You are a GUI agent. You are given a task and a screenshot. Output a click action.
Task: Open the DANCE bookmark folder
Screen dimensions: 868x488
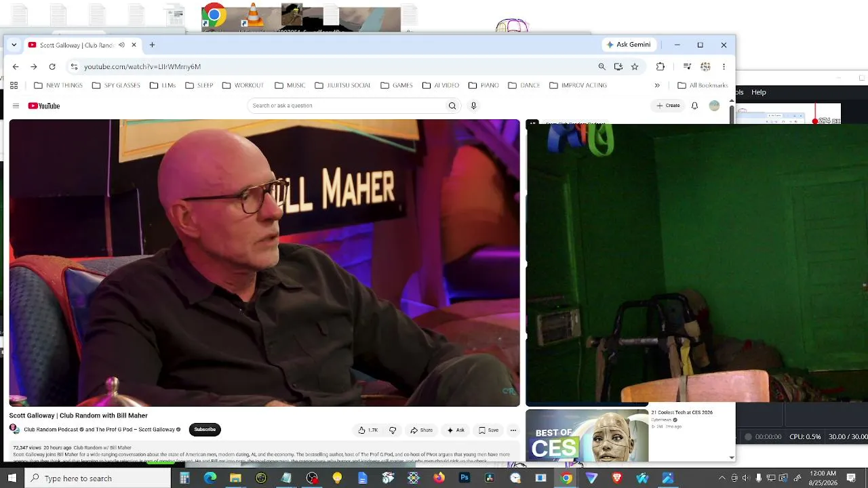[524, 85]
